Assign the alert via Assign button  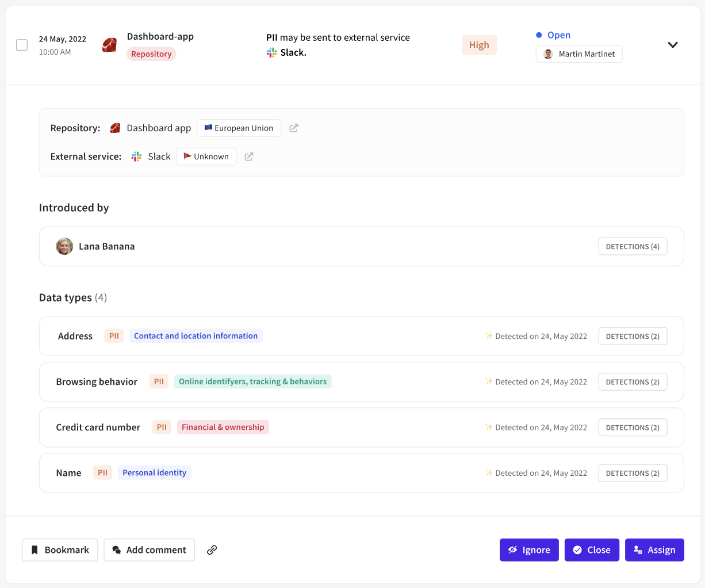click(654, 550)
